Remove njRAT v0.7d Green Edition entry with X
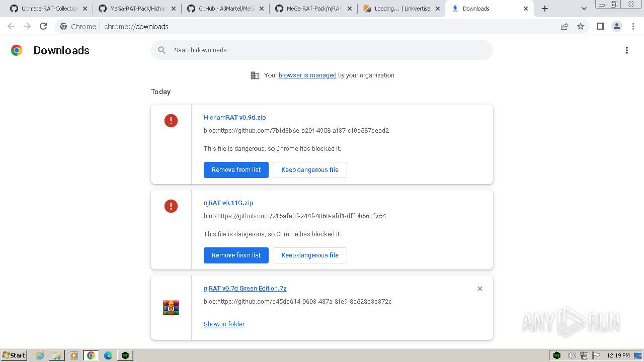The width and height of the screenshot is (644, 362). click(480, 289)
